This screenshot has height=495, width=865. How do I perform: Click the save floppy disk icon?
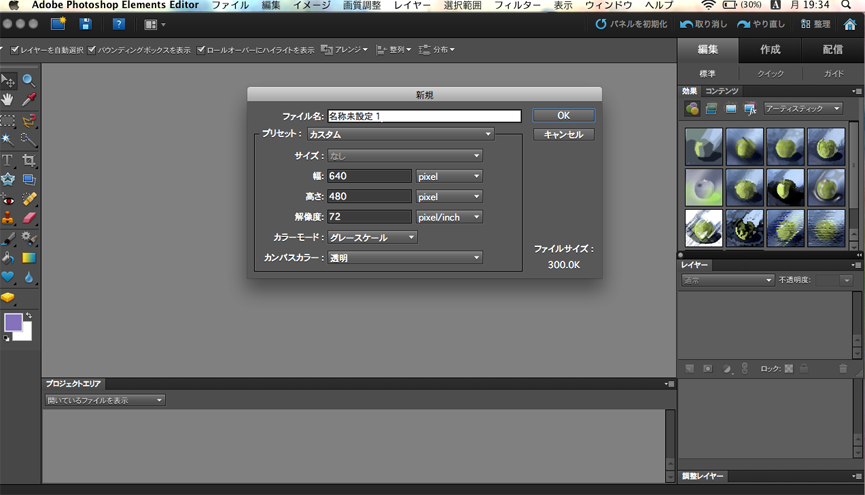point(86,23)
